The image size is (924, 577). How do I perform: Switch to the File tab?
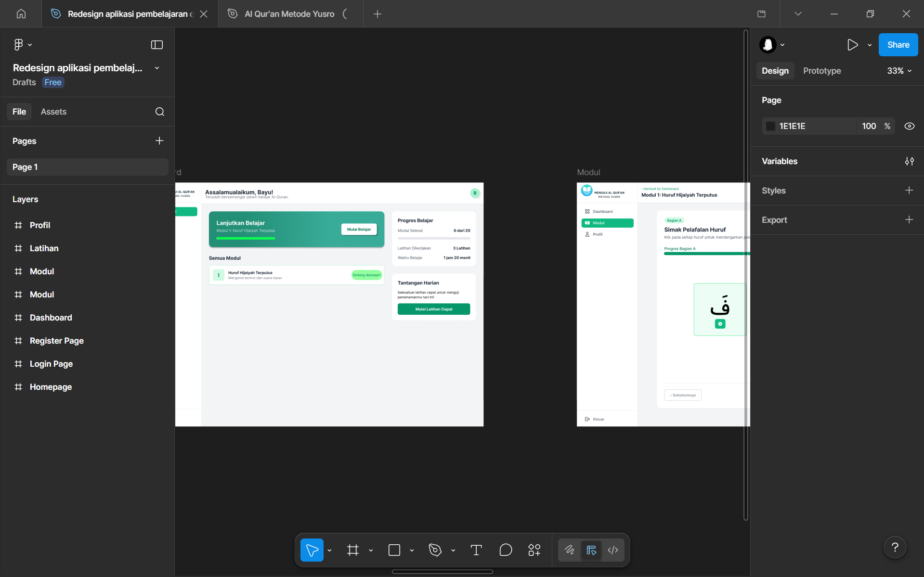tap(19, 112)
